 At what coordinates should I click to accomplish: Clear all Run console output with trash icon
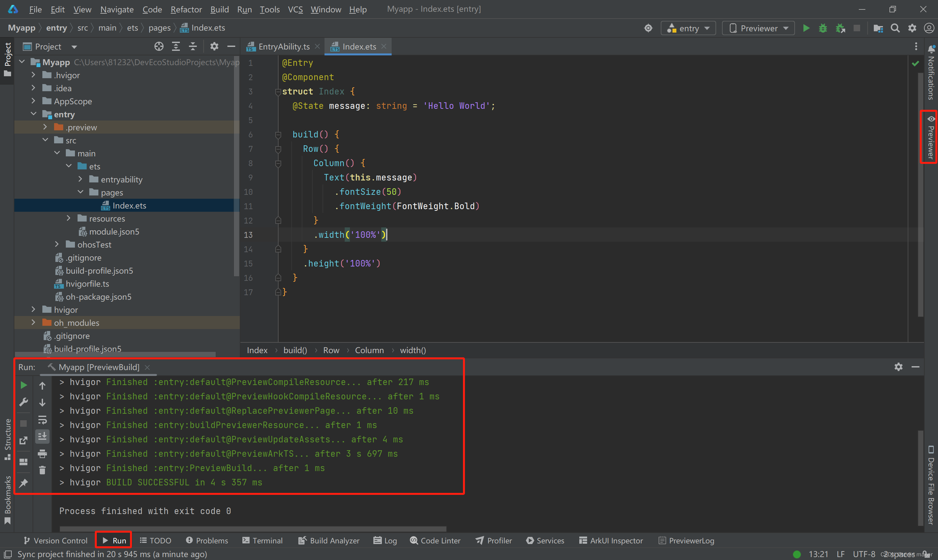point(42,470)
